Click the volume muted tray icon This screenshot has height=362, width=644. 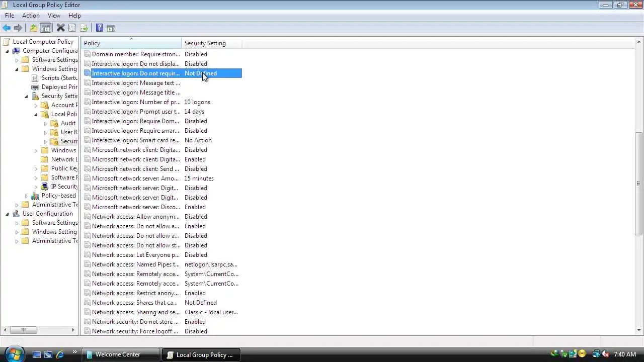(x=605, y=354)
